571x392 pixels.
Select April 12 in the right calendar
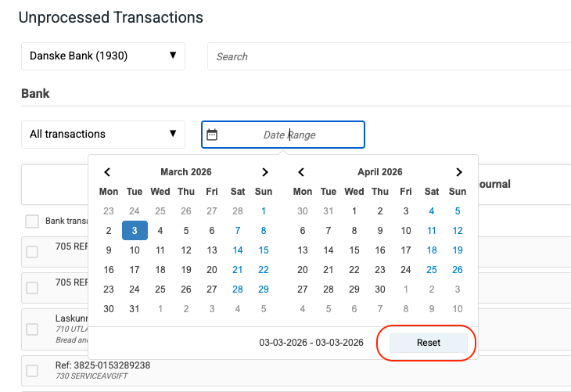click(458, 231)
